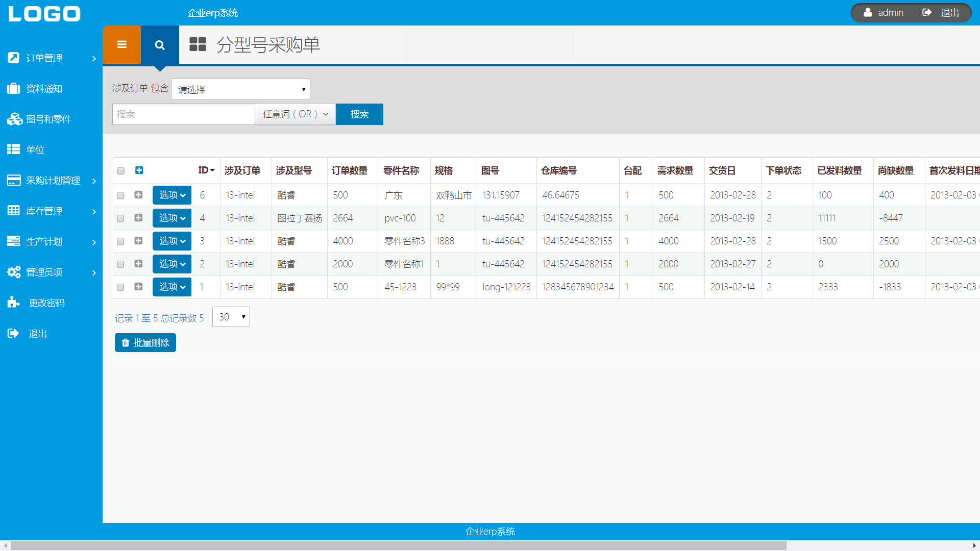
Task: Click the magnifier search toggle icon
Action: pos(160,45)
